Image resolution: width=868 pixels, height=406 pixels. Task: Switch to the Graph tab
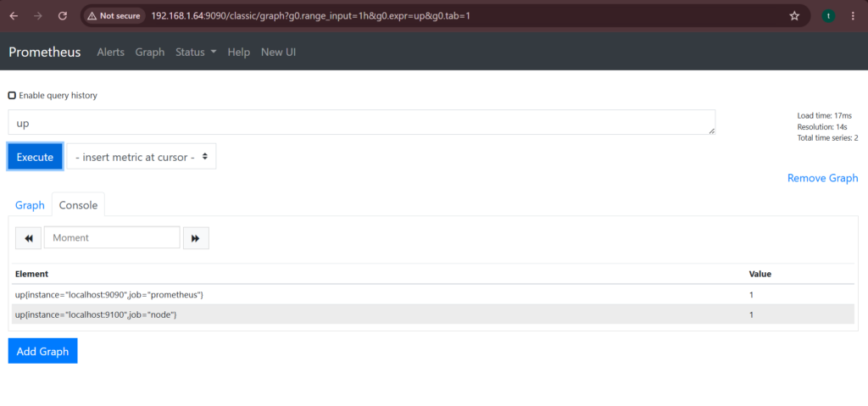tap(30, 205)
